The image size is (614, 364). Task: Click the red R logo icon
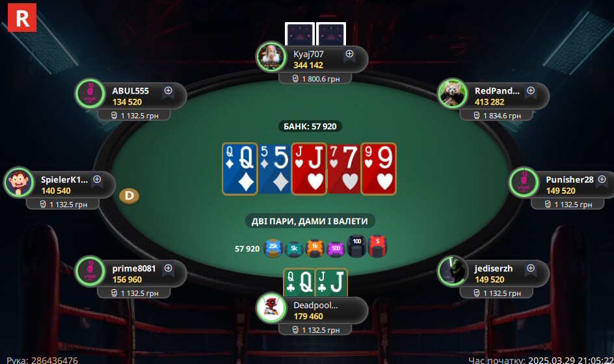click(22, 18)
